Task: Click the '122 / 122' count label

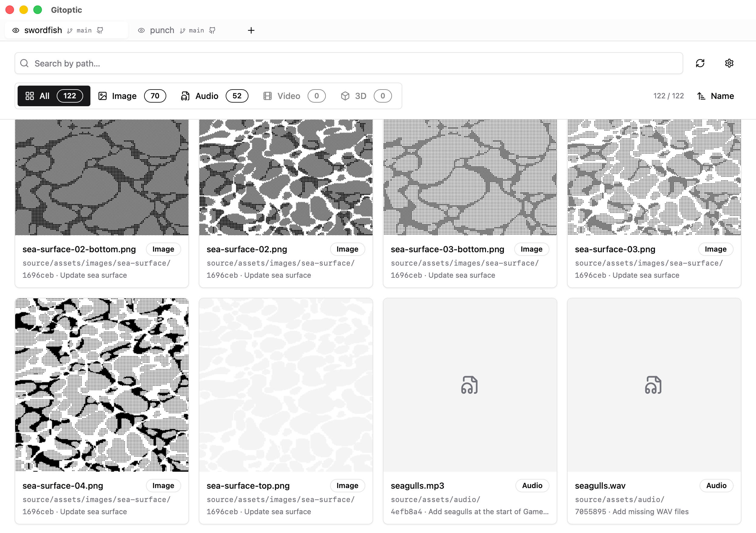Action: pyautogui.click(x=668, y=96)
